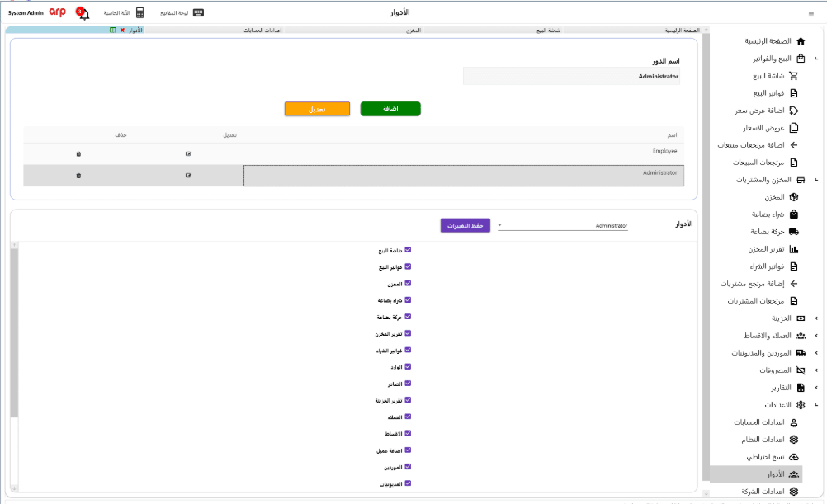Toggle the hamburger menu icon at top right
Image resolution: width=827 pixels, height=504 pixels.
pos(811,14)
